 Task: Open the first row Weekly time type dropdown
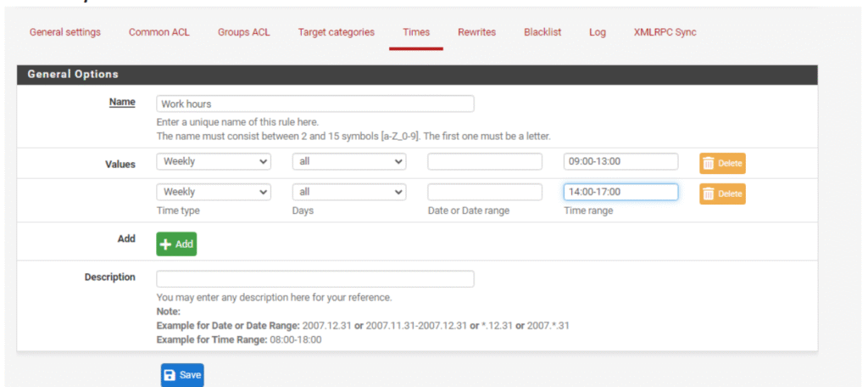(214, 161)
